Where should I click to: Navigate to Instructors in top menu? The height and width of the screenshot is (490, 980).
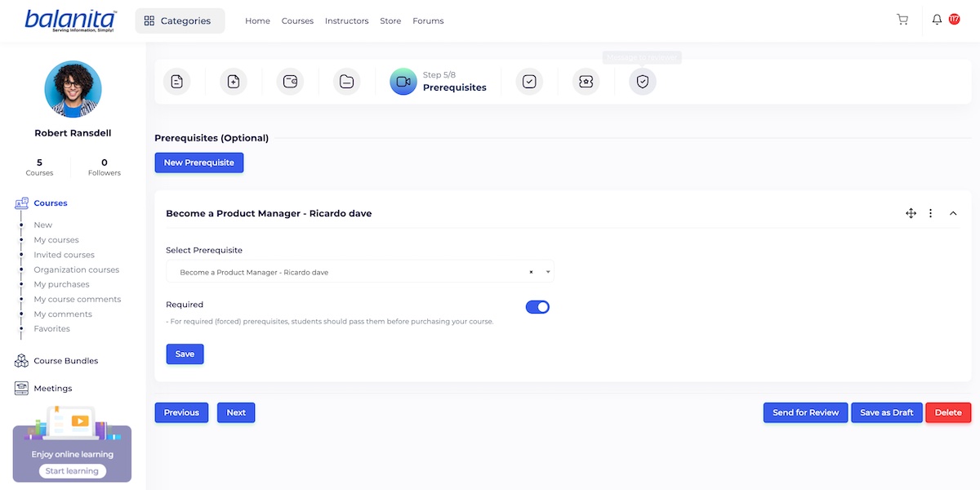tap(346, 21)
